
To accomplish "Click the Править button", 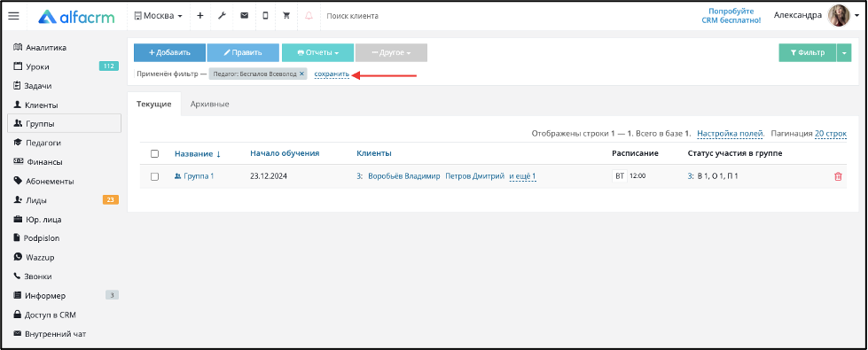I will (x=243, y=52).
